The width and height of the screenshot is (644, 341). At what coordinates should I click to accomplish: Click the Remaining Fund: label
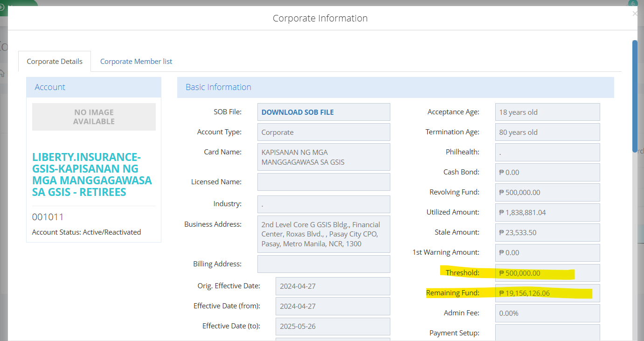pos(453,293)
